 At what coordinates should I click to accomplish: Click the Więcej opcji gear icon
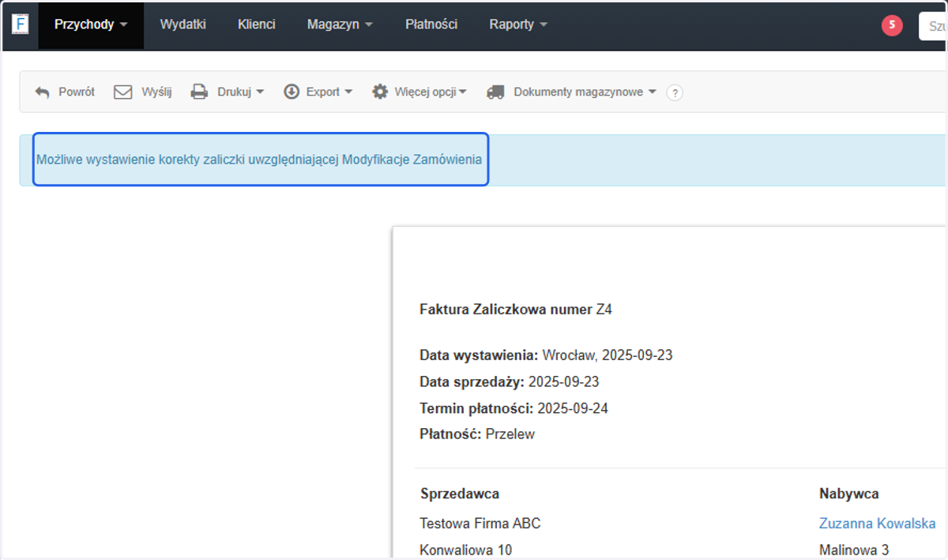[x=380, y=92]
